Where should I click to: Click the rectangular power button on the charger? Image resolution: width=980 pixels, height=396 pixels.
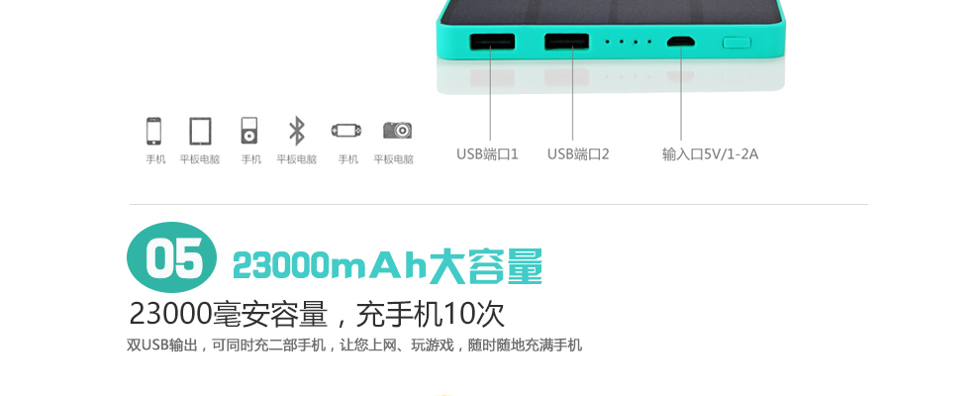[736, 43]
